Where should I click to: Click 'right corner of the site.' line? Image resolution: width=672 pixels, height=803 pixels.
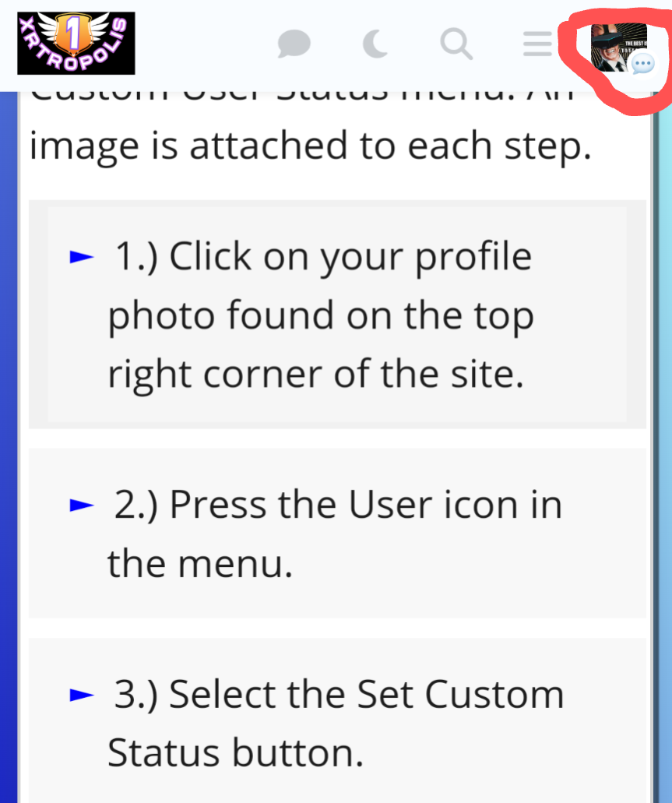click(316, 375)
